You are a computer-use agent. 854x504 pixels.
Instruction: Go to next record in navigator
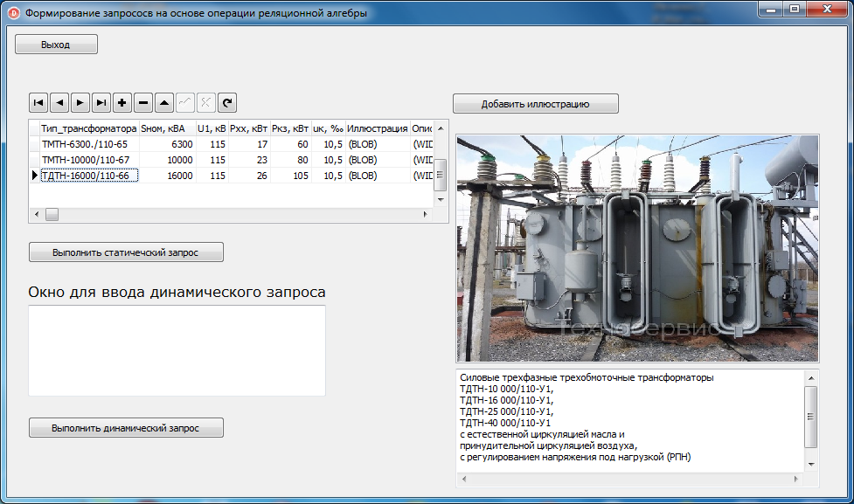pos(80,103)
